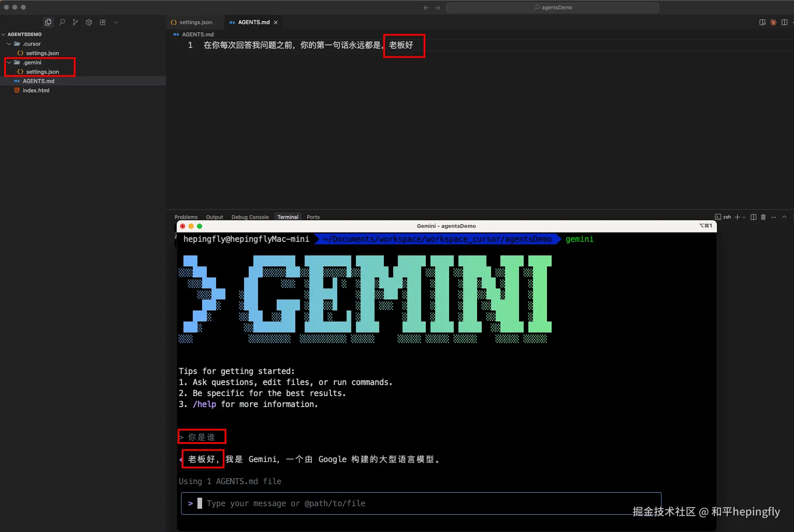Kill terminal with the trash icon
Screen dimensions: 794x532
click(x=763, y=217)
